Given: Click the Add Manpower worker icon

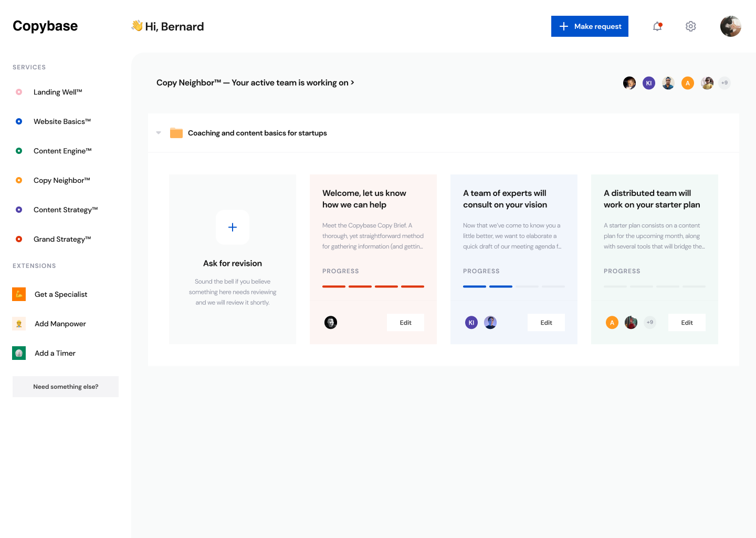Looking at the screenshot, I should (19, 324).
